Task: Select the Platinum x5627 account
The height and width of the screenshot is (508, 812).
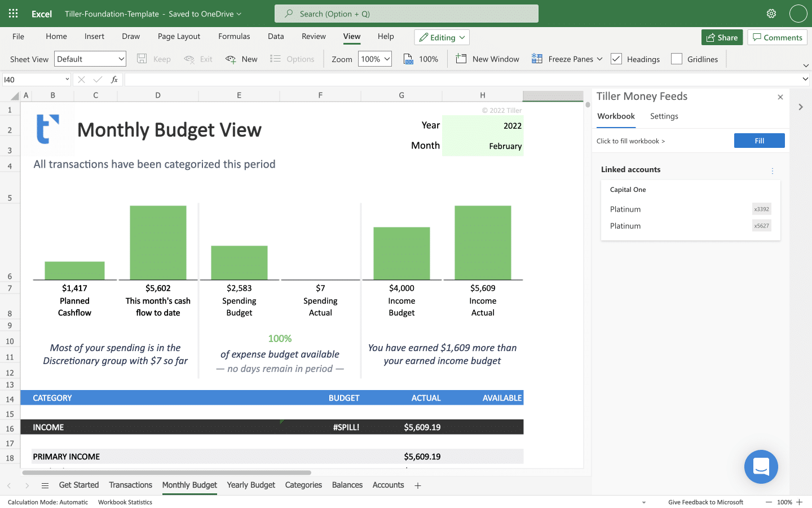Action: (690, 226)
